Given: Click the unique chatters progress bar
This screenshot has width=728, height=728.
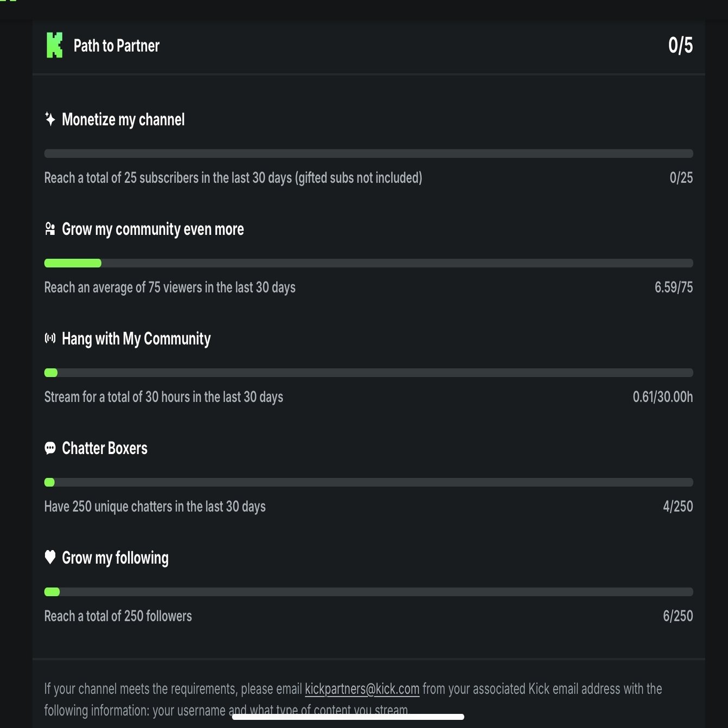Looking at the screenshot, I should (368, 482).
